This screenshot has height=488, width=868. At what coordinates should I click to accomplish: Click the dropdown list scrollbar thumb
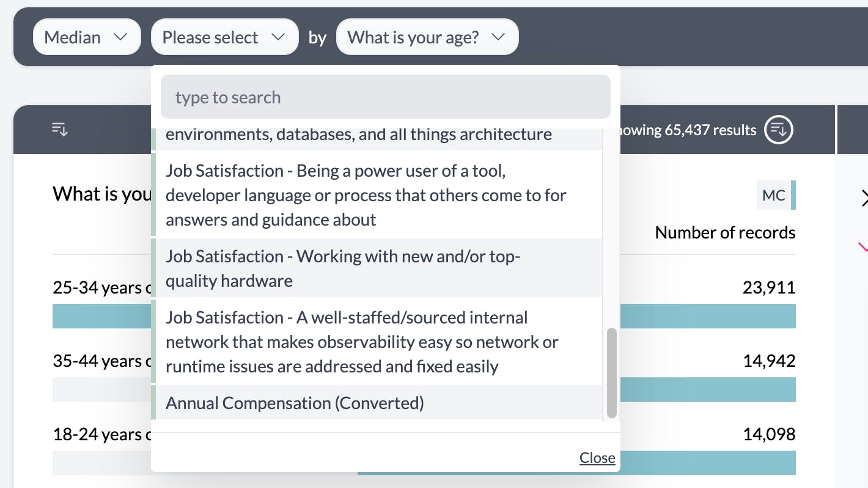611,372
